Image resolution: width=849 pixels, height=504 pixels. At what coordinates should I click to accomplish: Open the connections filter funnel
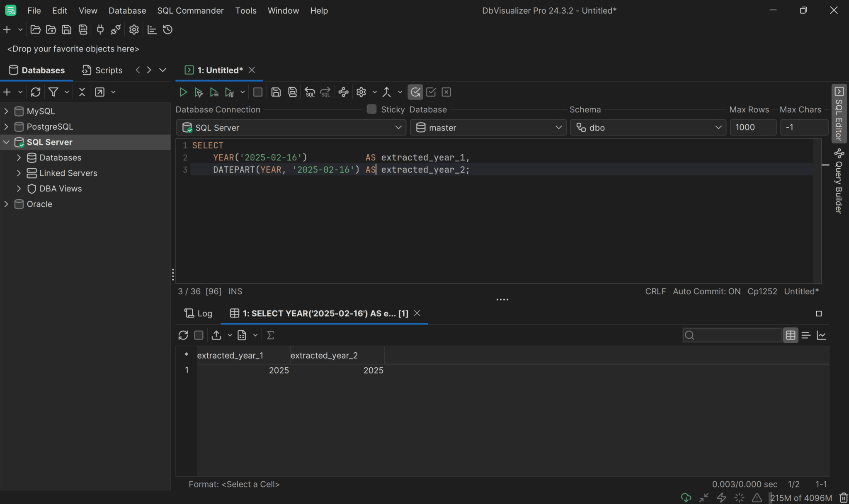[x=54, y=92]
